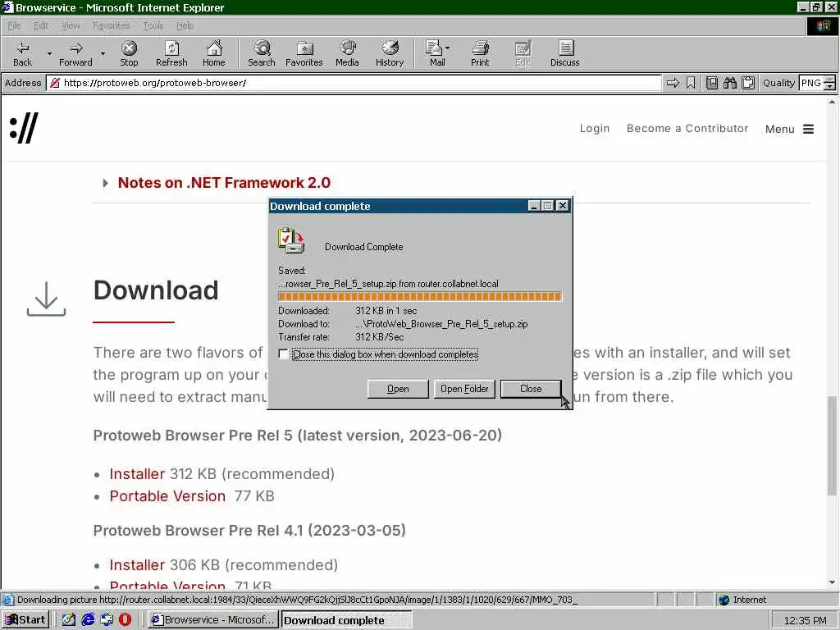
Task: Click Close button in download dialog
Action: pos(531,389)
